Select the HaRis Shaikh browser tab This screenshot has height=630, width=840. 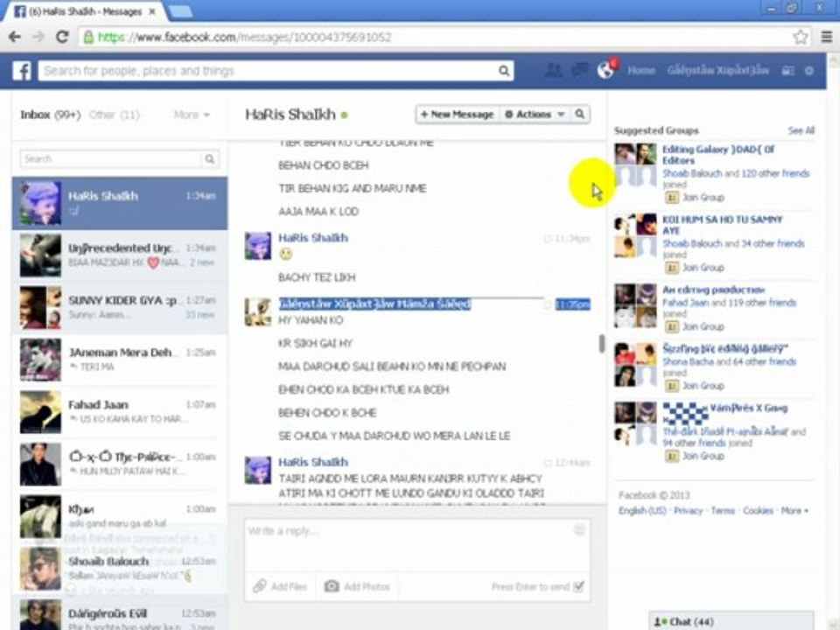tap(85, 11)
